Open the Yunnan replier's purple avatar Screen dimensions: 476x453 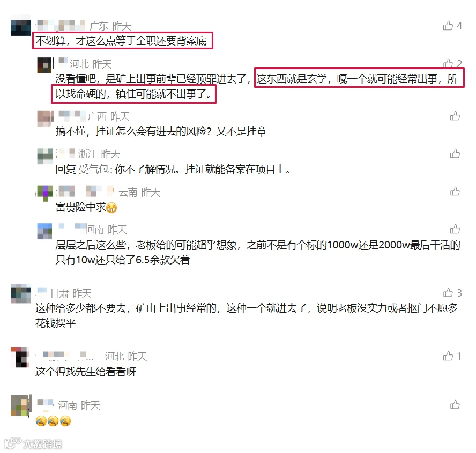[45, 193]
